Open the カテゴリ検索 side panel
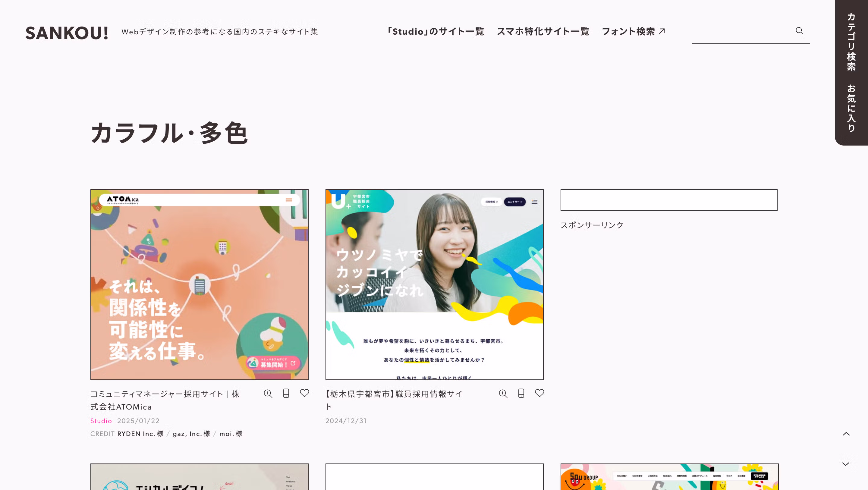 pos(851,42)
